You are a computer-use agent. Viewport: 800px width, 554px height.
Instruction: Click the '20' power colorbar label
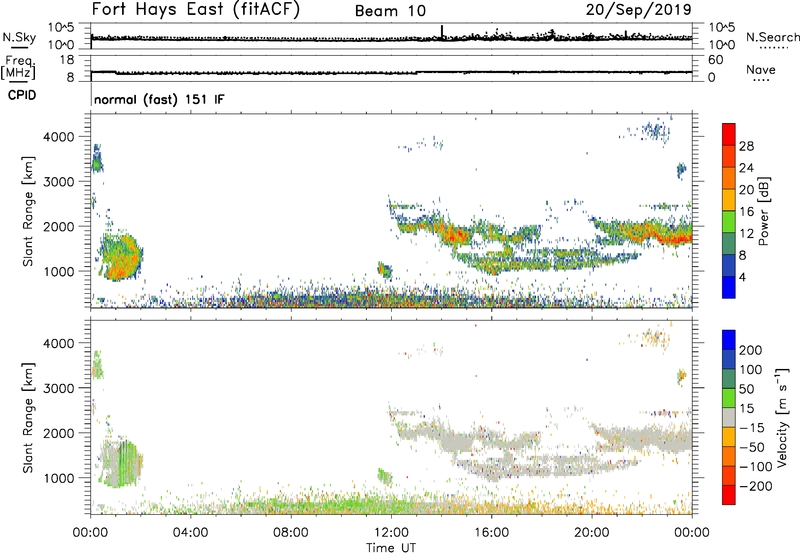746,190
